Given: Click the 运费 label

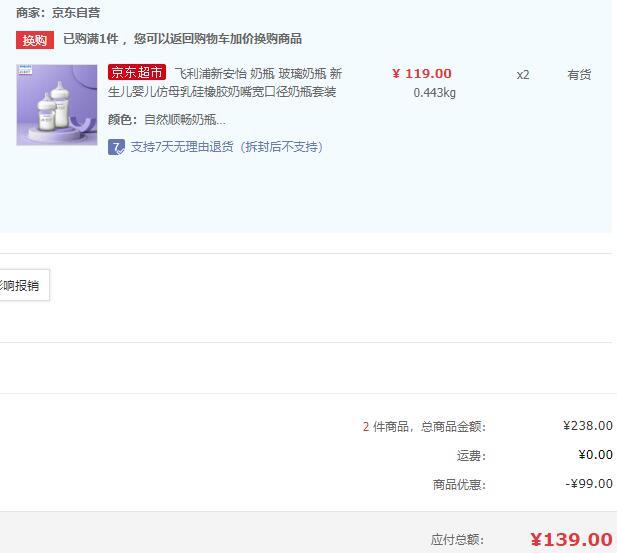Looking at the screenshot, I should [471, 455].
